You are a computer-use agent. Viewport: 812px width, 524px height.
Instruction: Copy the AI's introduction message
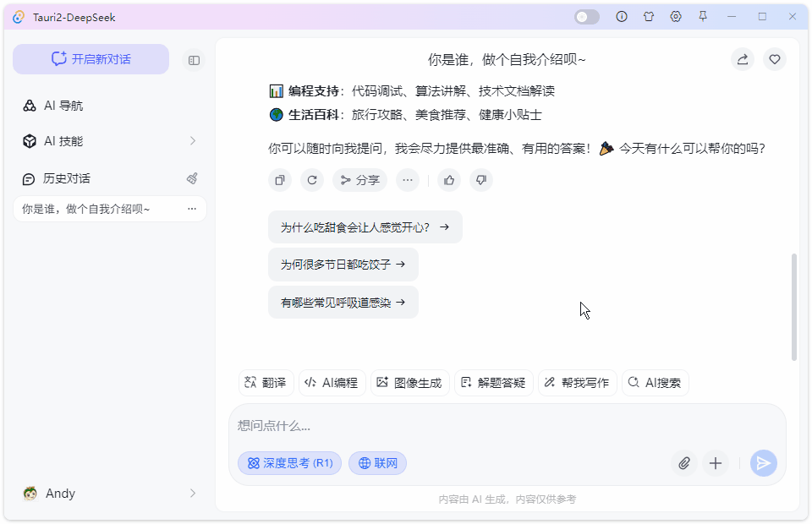coord(279,180)
